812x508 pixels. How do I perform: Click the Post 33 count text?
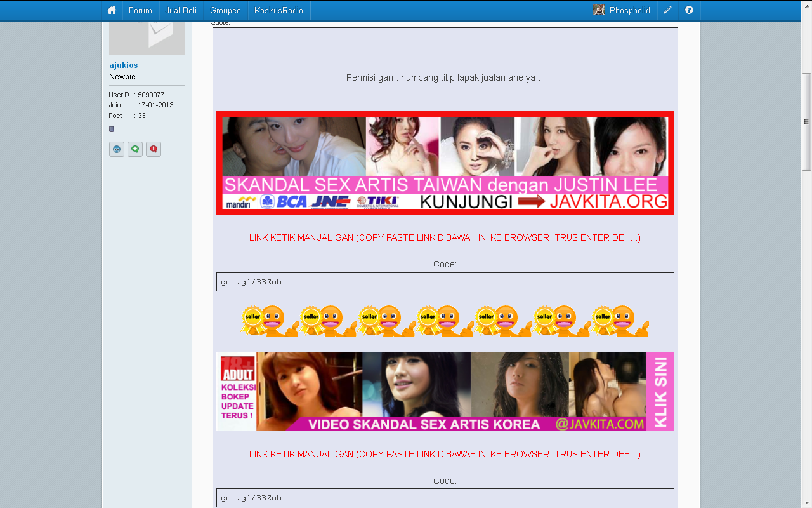click(x=127, y=116)
